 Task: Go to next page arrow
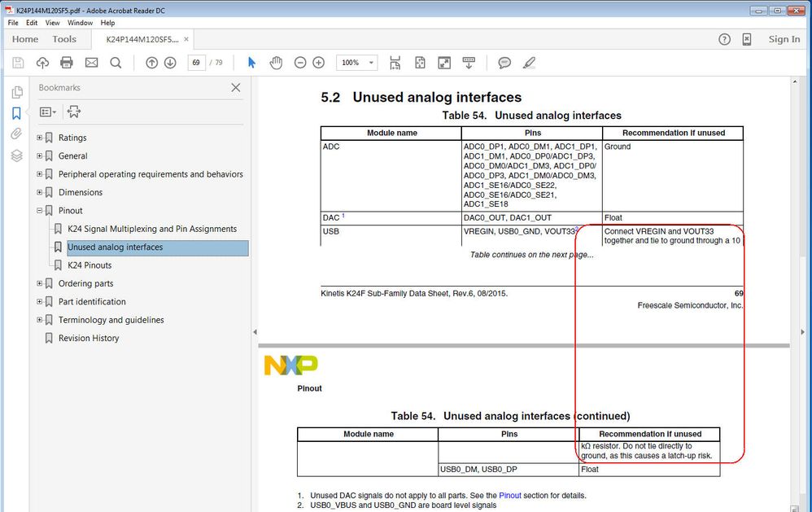click(x=170, y=63)
